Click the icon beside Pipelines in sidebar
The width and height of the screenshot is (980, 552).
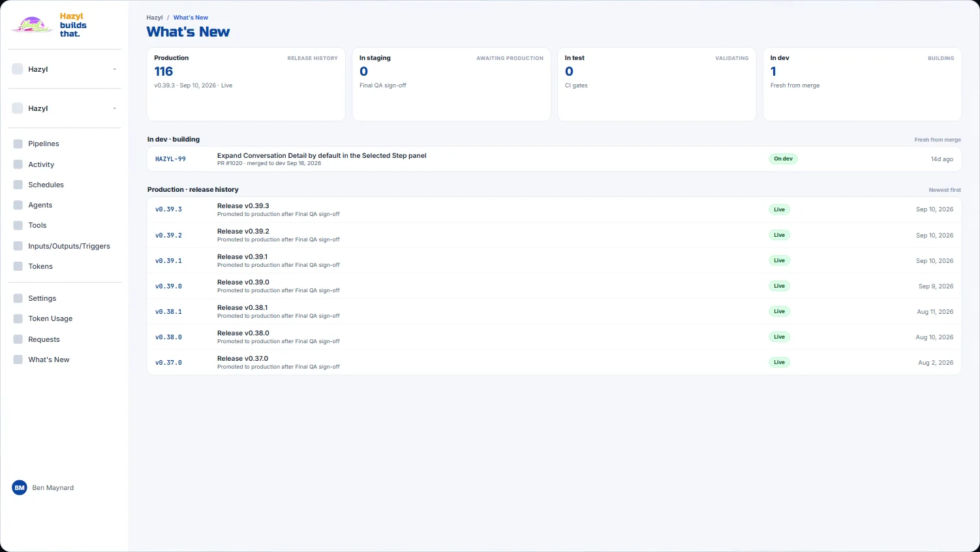[18, 144]
